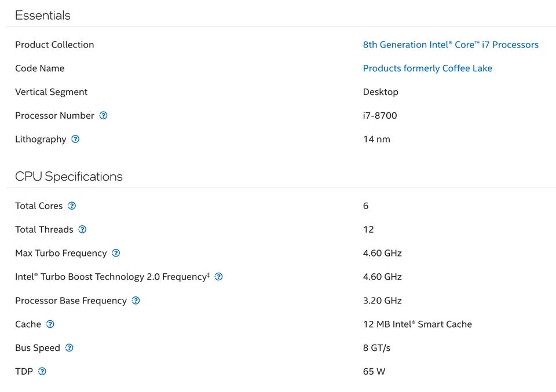Click the Lithography help icon
This screenshot has height=392, width=556.
[75, 139]
